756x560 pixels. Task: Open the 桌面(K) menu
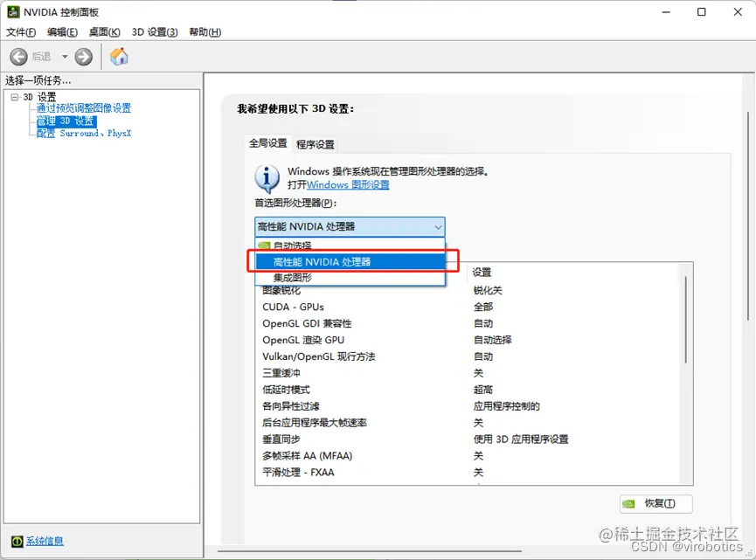[x=104, y=31]
